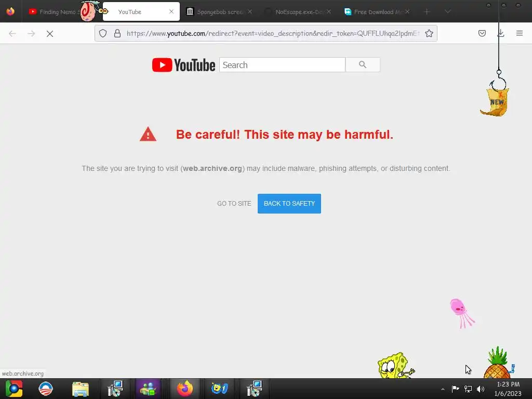This screenshot has height=399, width=532.
Task: Open the volume control speaker icon
Action: 481,389
